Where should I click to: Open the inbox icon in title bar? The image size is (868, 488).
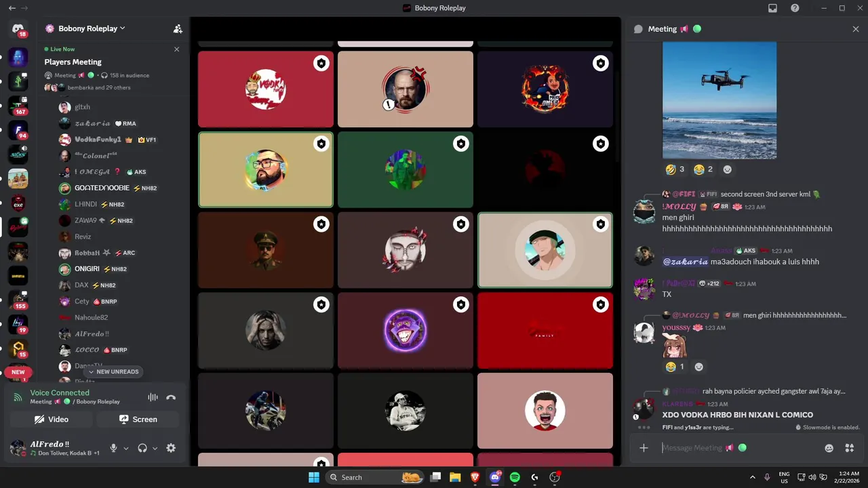[772, 8]
